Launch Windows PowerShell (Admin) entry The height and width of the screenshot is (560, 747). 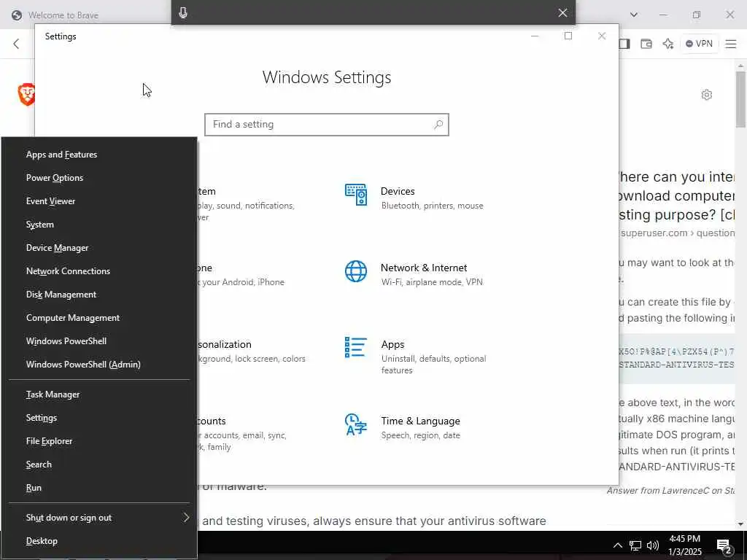pyautogui.click(x=99, y=365)
